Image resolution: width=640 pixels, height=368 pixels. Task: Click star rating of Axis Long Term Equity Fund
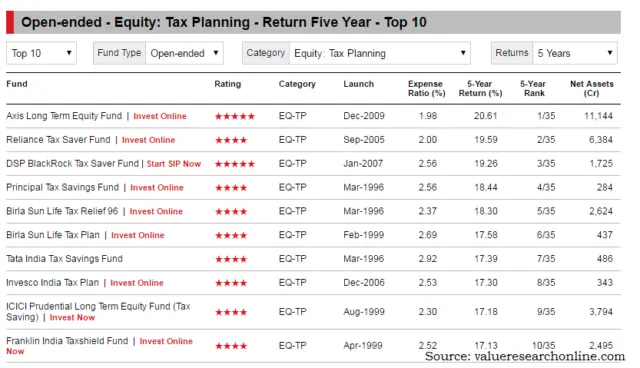pyautogui.click(x=235, y=117)
